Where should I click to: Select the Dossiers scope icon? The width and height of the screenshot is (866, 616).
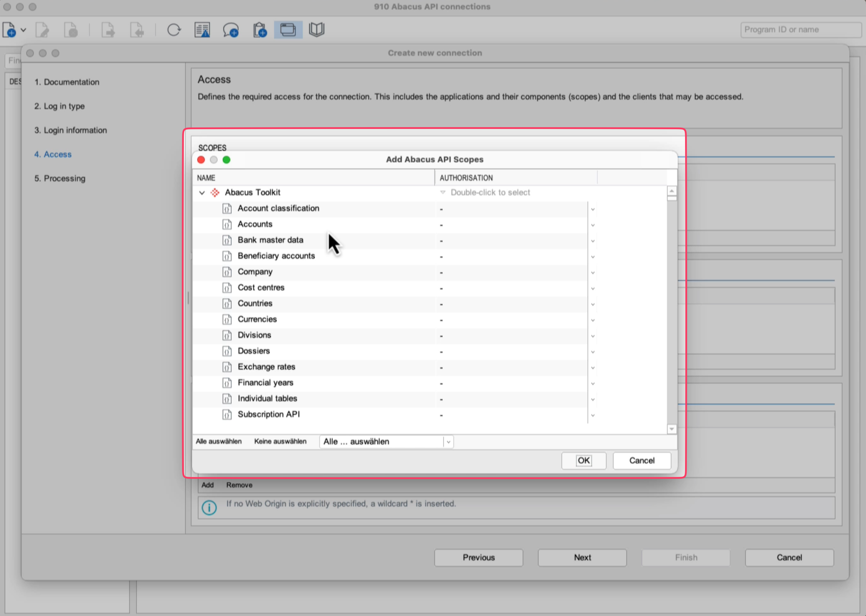(x=227, y=351)
